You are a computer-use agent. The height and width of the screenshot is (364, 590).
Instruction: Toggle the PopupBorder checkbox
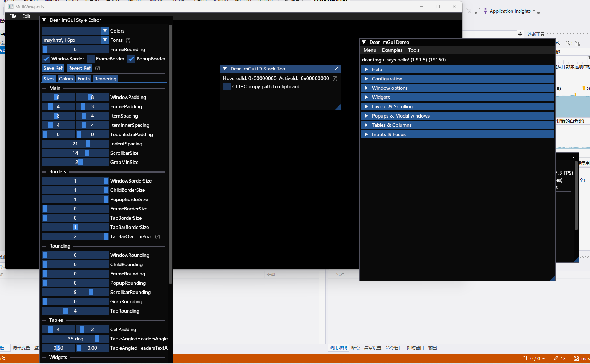coord(131,59)
